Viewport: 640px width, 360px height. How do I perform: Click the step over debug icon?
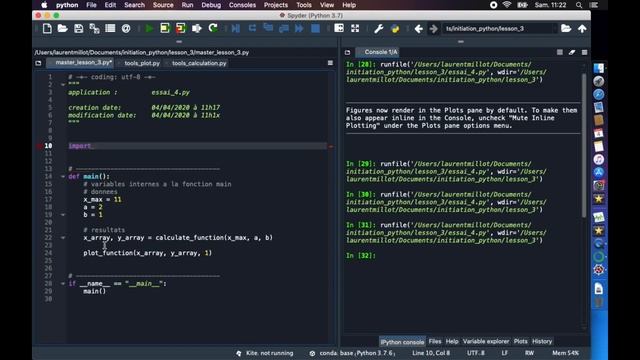[252, 28]
